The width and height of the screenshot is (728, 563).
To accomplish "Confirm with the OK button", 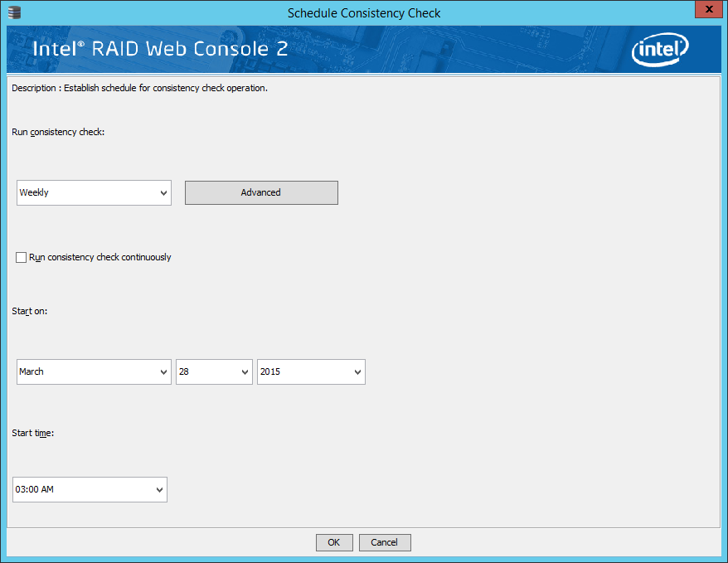I will point(334,542).
